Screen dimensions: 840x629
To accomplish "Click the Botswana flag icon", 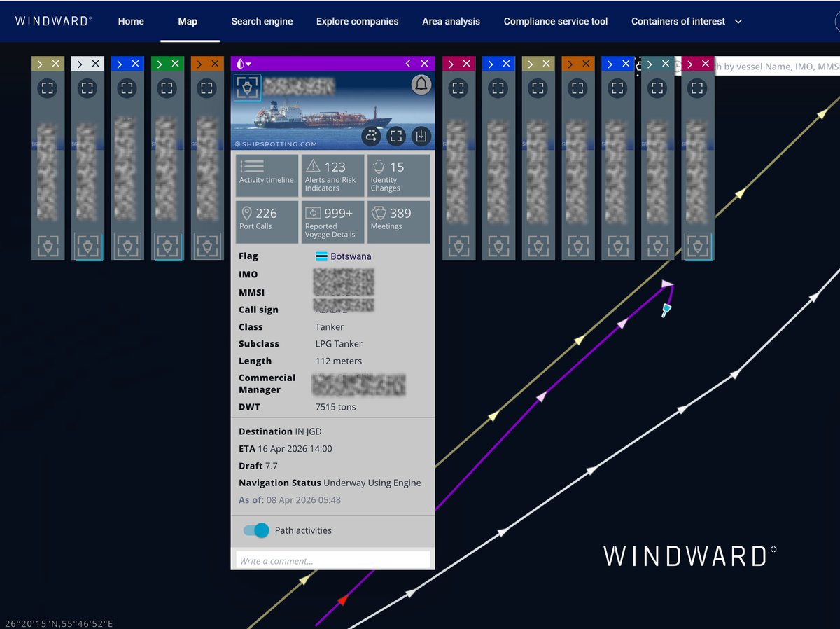I will [322, 256].
